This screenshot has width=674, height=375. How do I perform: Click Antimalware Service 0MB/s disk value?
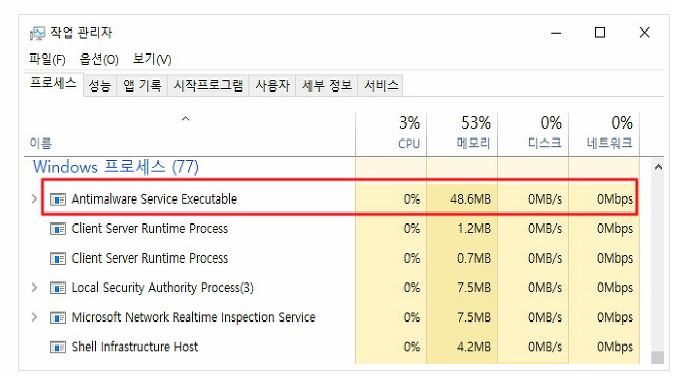click(x=545, y=199)
